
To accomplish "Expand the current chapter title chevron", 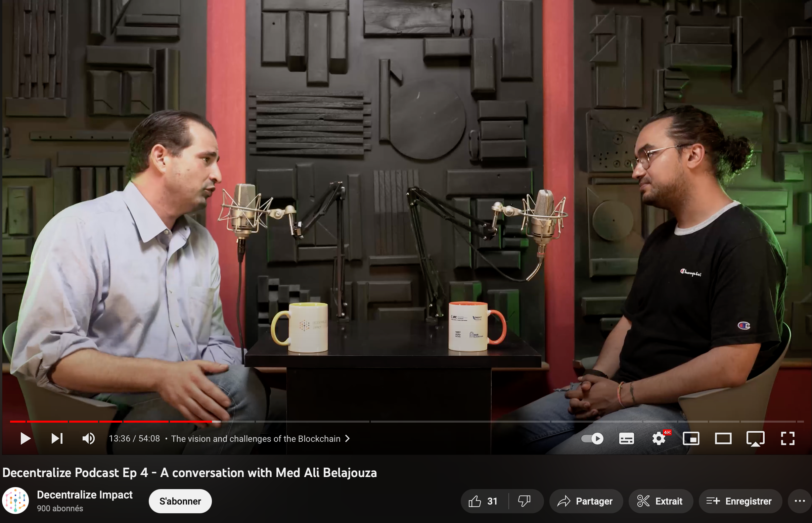I will point(347,438).
